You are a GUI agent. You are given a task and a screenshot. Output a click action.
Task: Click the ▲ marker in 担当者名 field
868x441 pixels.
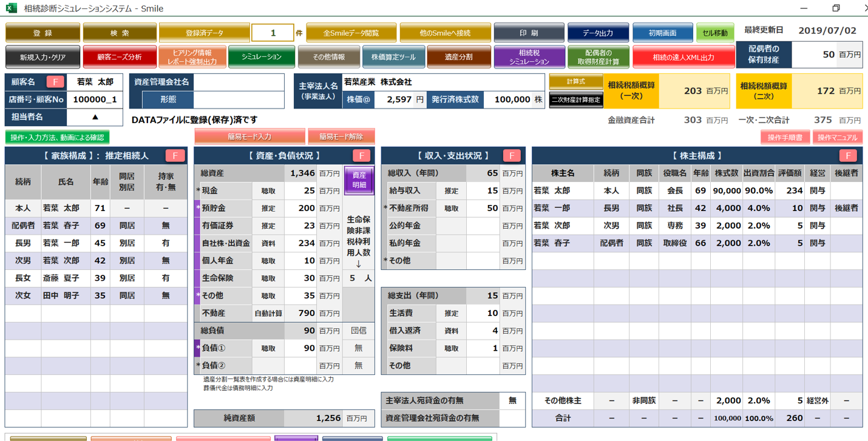click(x=95, y=117)
